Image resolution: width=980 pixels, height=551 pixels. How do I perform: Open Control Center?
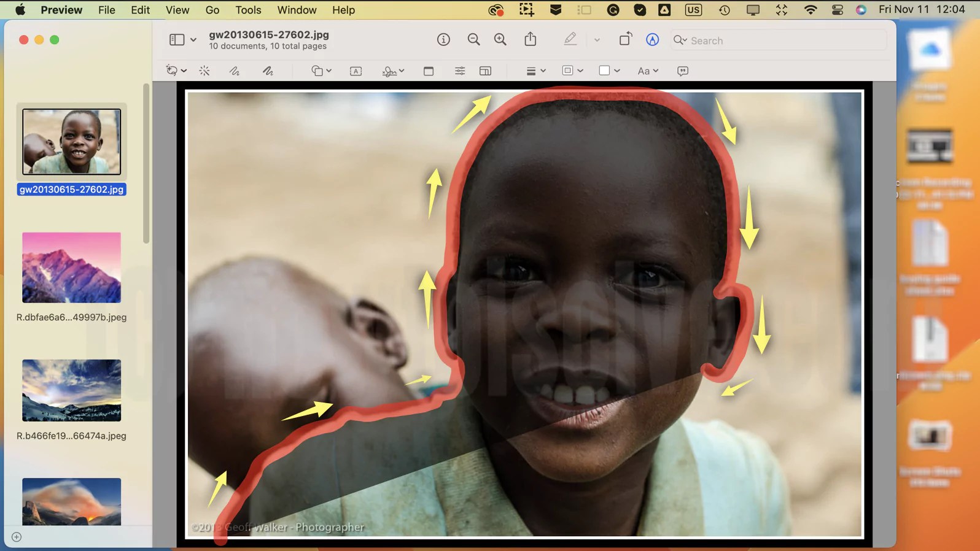838,10
